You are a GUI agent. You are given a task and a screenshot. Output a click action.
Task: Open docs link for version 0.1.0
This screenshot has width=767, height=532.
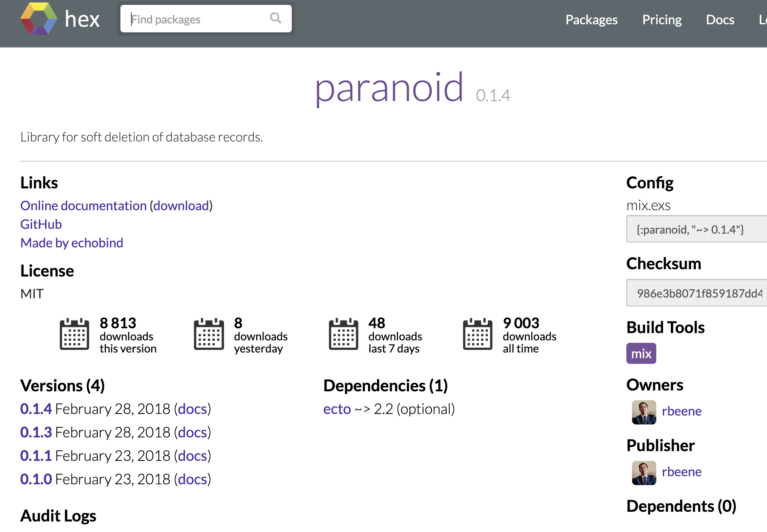click(x=192, y=479)
